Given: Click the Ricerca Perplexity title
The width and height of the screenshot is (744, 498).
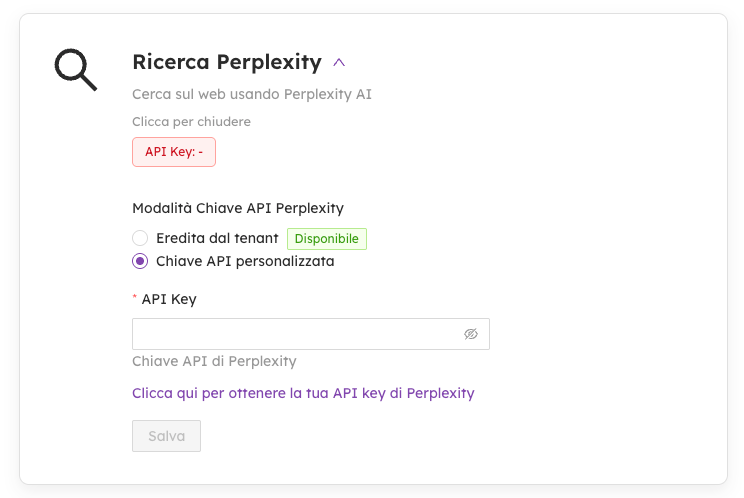Looking at the screenshot, I should (x=226, y=62).
